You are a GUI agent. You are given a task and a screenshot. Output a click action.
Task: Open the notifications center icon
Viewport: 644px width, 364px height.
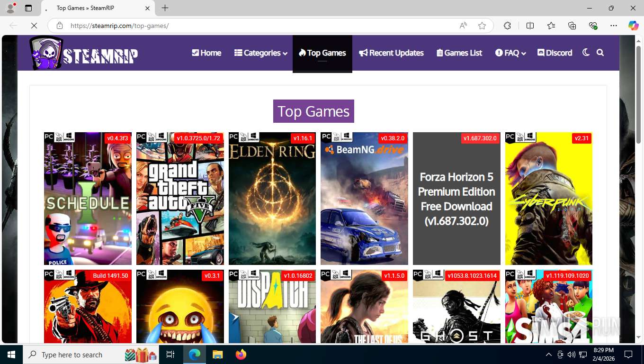(628, 355)
